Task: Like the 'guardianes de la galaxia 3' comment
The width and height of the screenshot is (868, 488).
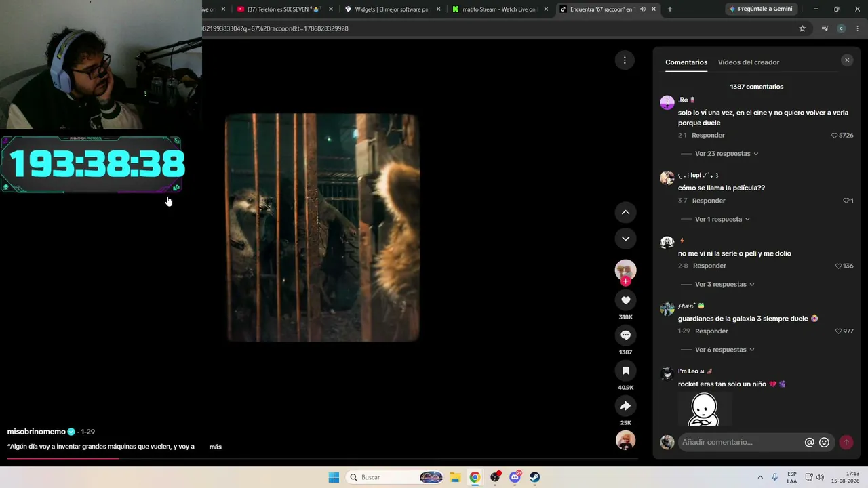Action: tap(838, 331)
